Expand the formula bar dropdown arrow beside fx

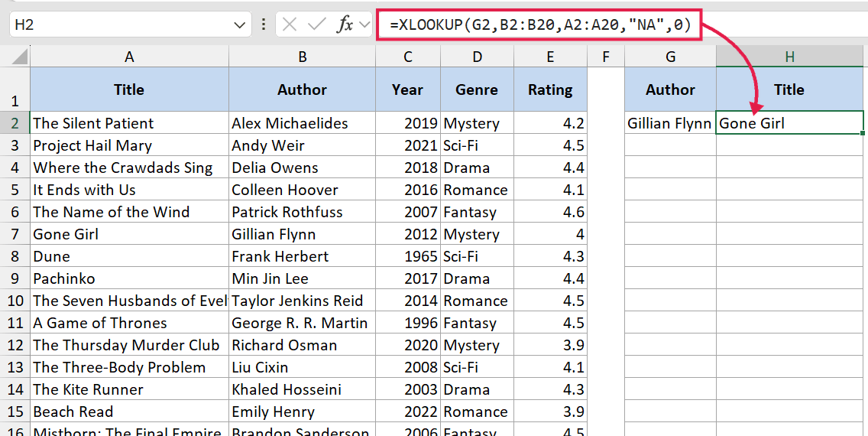(x=364, y=24)
